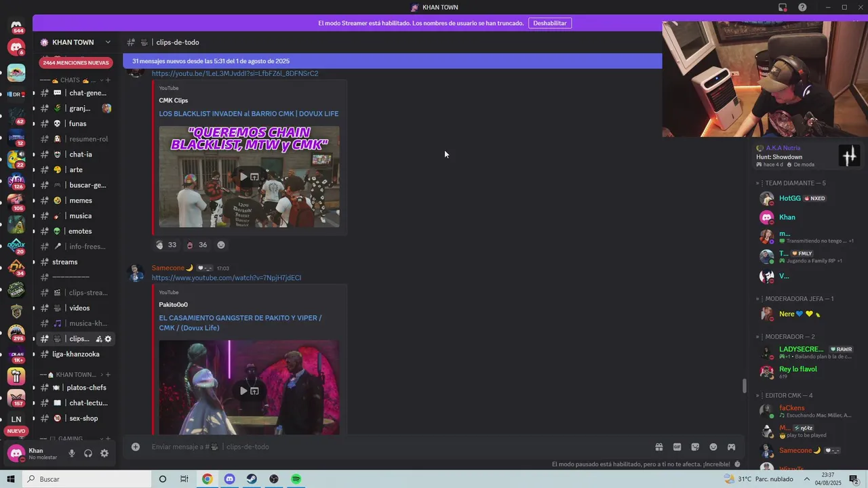Open the inbox icon in title bar
This screenshot has width=868, height=488.
point(783,7)
